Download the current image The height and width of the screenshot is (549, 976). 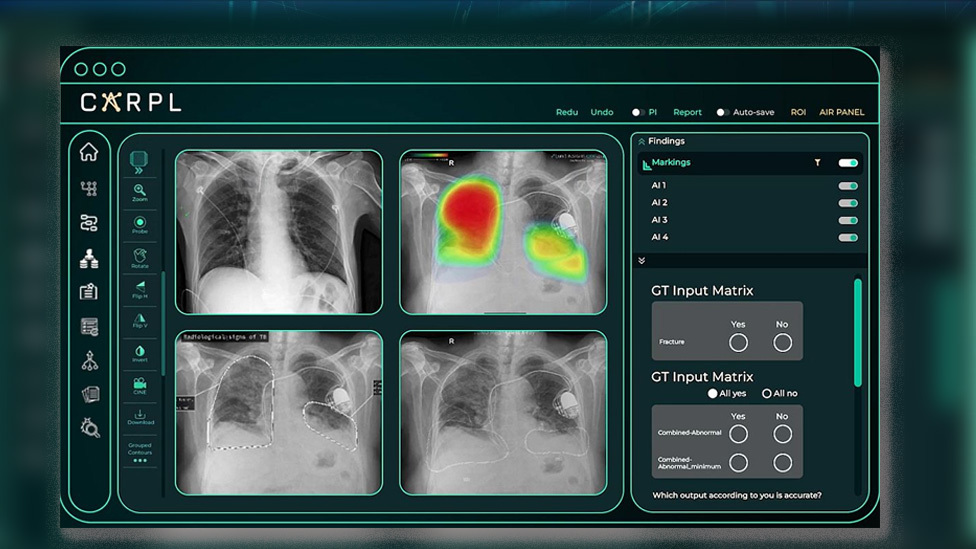pyautogui.click(x=139, y=414)
